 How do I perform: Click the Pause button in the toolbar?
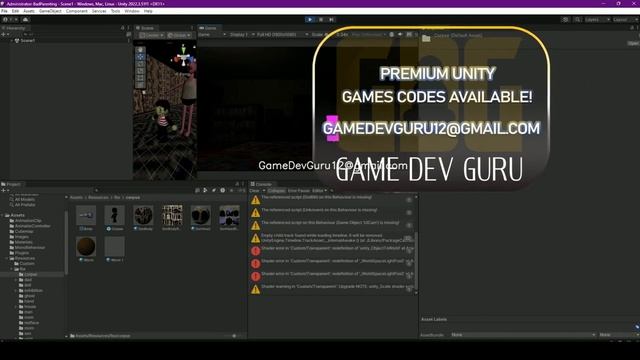[321, 19]
